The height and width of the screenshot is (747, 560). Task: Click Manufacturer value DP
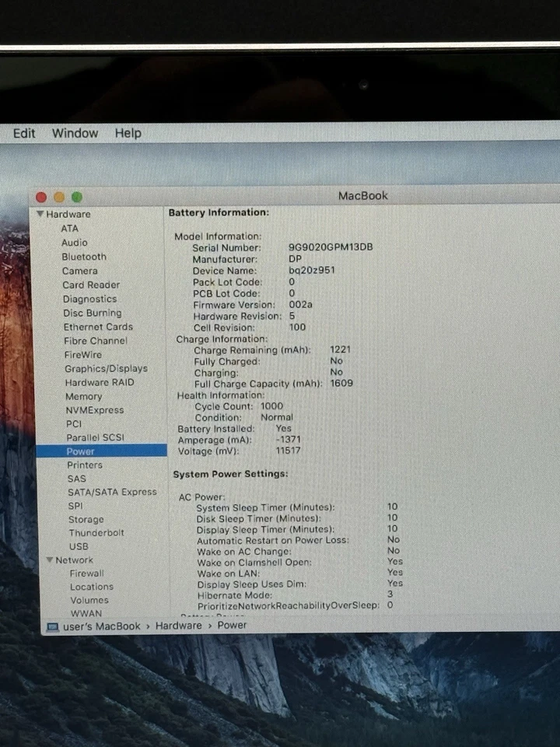coord(296,258)
